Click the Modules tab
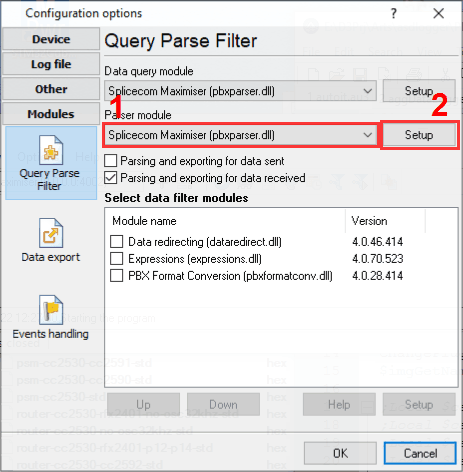Image resolution: width=463 pixels, height=472 pixels. pos(51,114)
